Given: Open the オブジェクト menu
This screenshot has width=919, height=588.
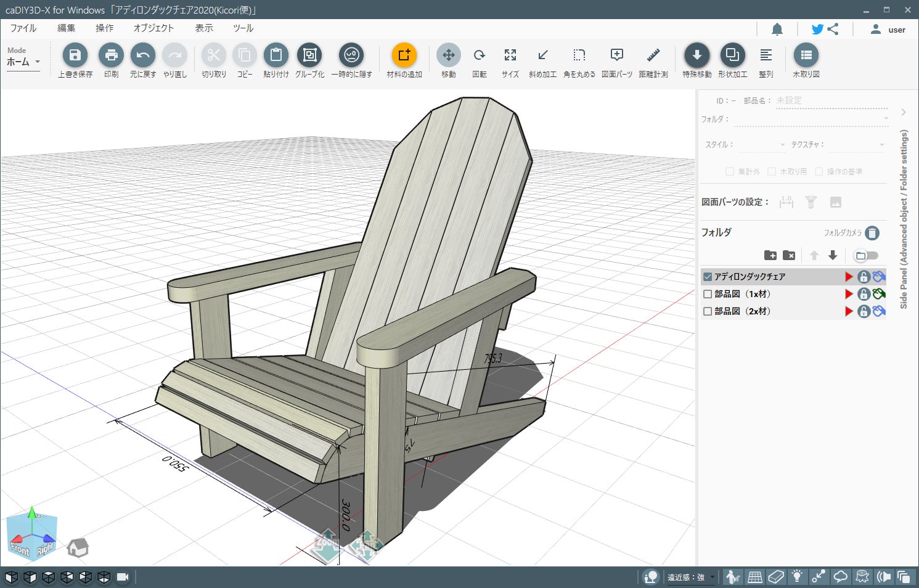Looking at the screenshot, I should (153, 28).
